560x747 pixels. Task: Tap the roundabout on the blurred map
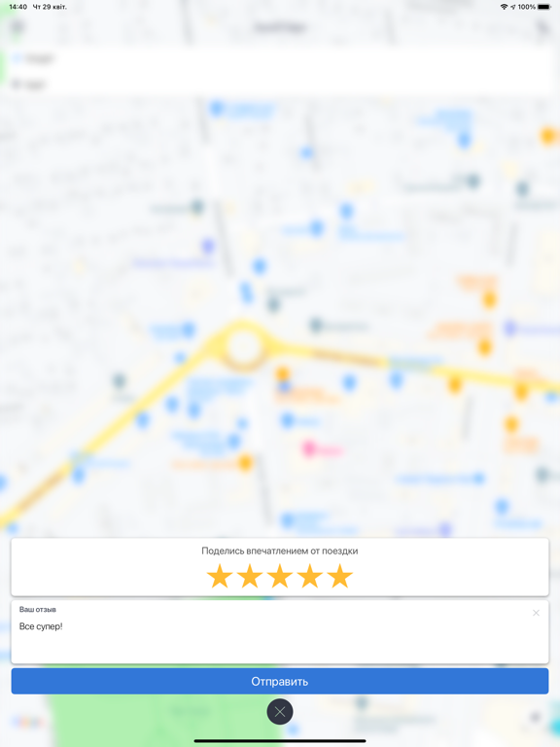[243, 346]
